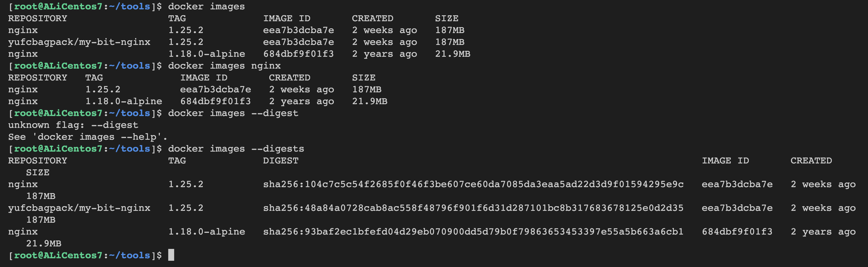Click the terminal cursor block at the last prompt
The width and height of the screenshot is (868, 267).
coord(171,255)
